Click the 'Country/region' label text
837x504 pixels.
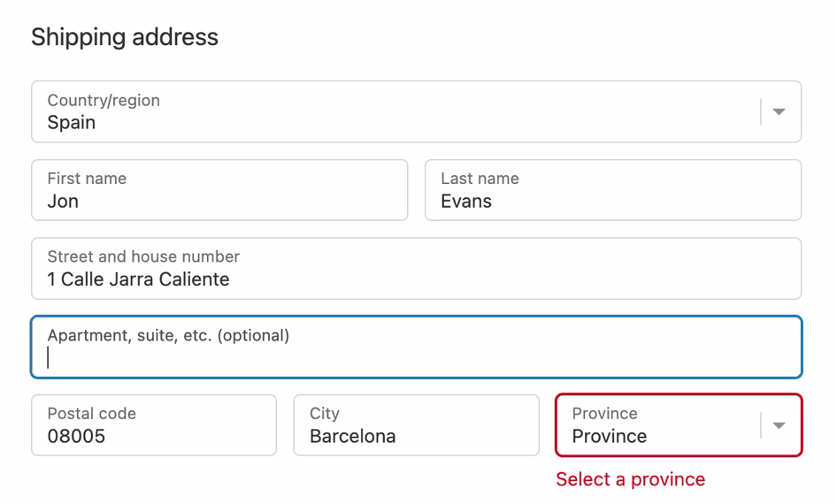(x=104, y=100)
